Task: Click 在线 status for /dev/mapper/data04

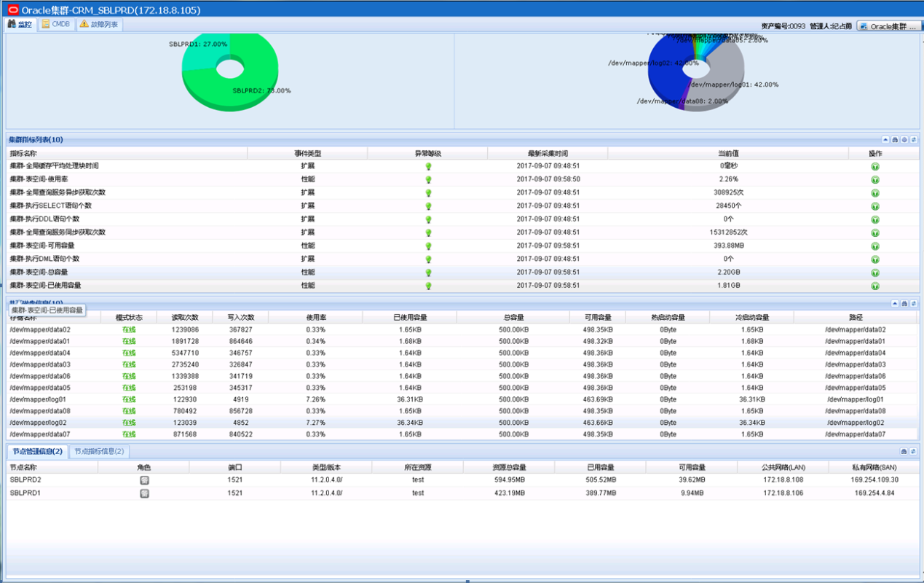Action: point(129,353)
